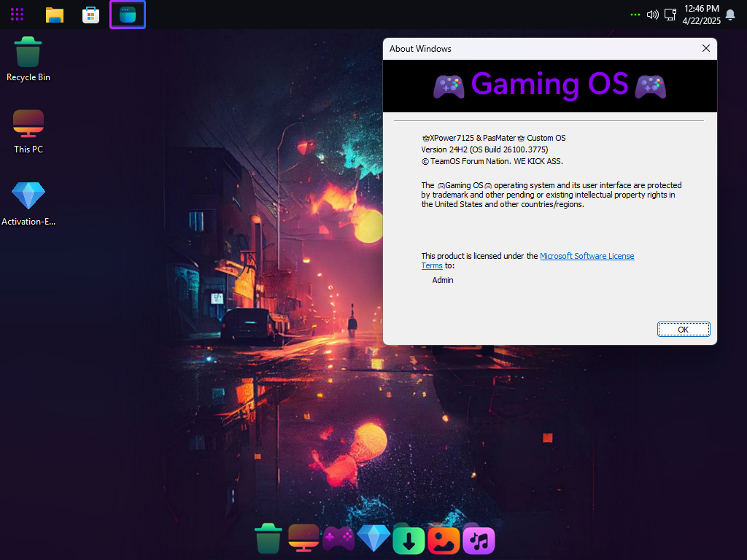Open the blue diamond icon in the dock
The width and height of the screenshot is (747, 560).
click(x=373, y=539)
